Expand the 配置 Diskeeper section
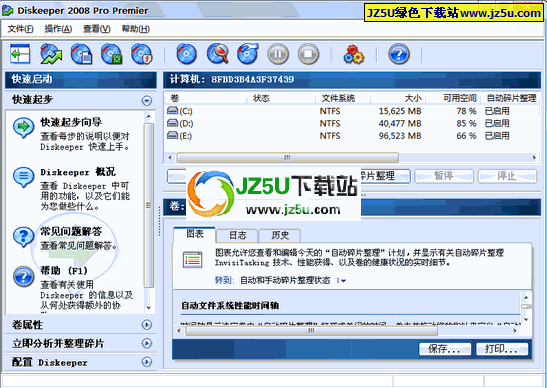 pyautogui.click(x=147, y=362)
